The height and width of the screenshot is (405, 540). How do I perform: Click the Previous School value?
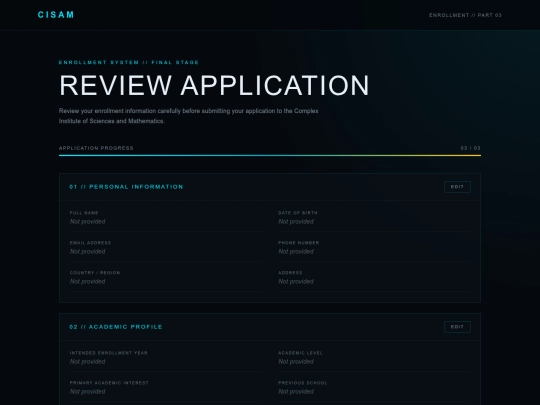(296, 392)
